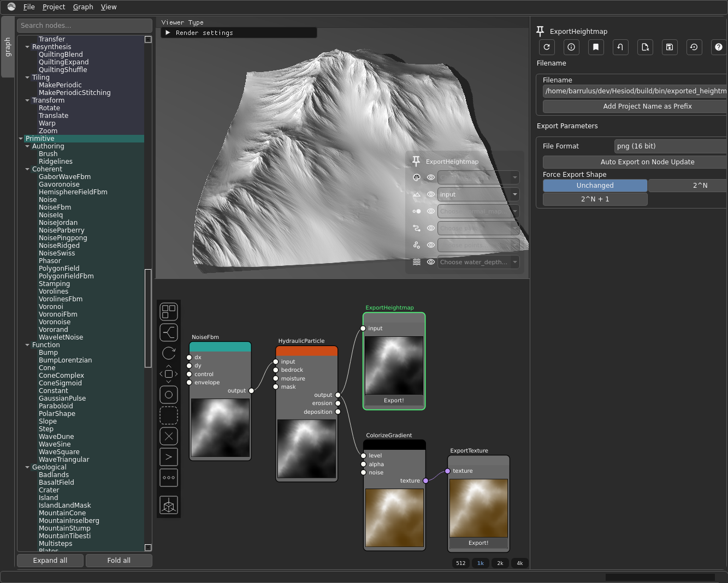The height and width of the screenshot is (583, 728).
Task: Click the mountain elevation icon in viewer overlay
Action: [x=416, y=194]
